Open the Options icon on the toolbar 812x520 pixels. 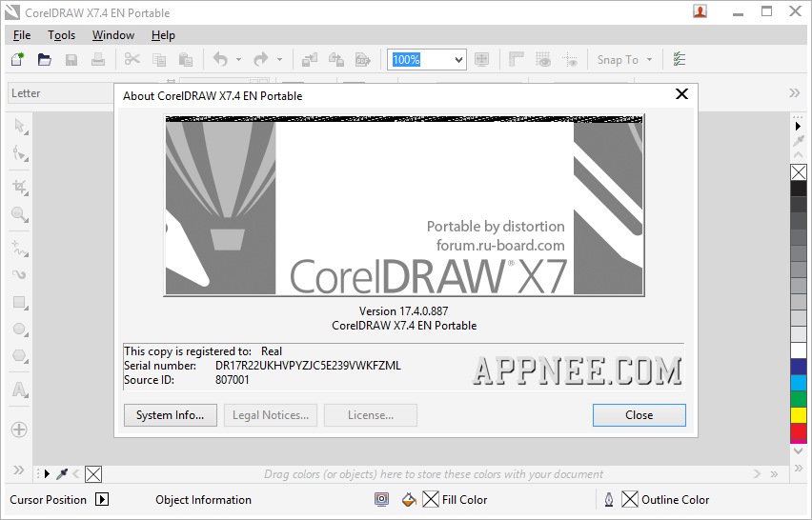tap(679, 59)
